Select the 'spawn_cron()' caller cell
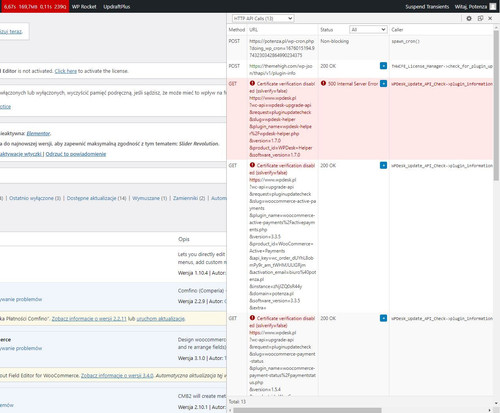500x413 pixels. coord(405,41)
